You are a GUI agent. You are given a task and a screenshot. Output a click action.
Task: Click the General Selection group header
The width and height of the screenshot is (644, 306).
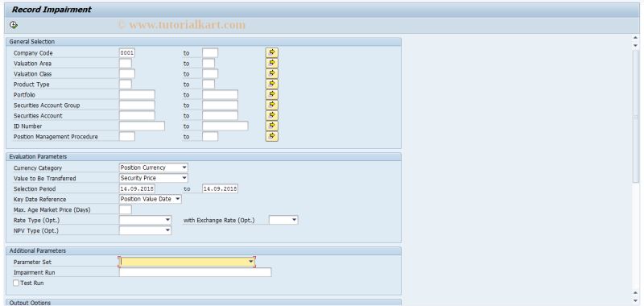click(204, 42)
